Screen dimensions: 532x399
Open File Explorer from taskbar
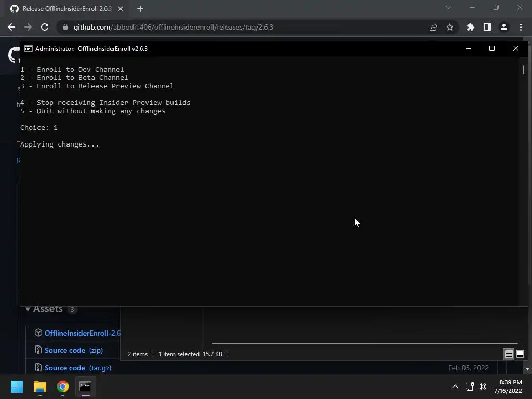click(x=39, y=387)
